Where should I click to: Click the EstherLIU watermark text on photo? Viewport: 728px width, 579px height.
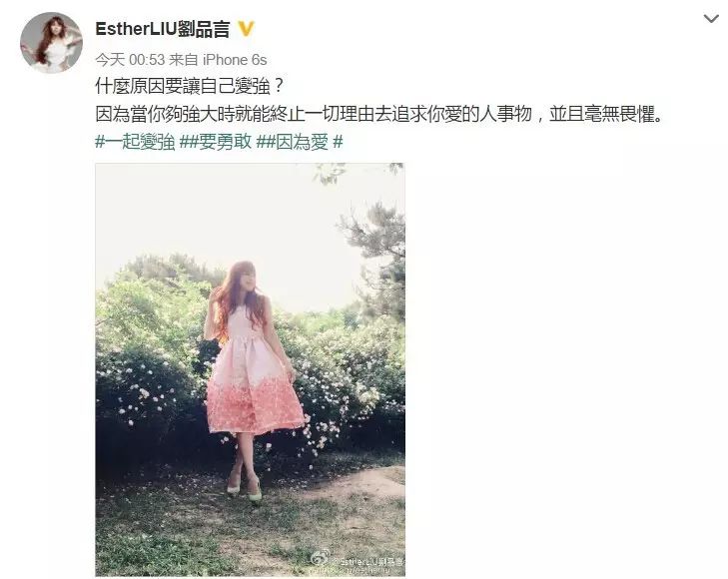coord(367,562)
